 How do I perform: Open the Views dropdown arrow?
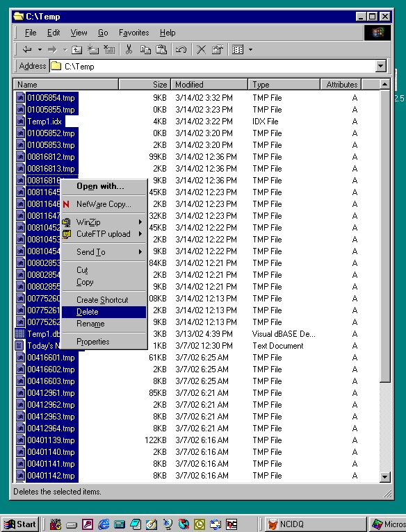coord(250,50)
